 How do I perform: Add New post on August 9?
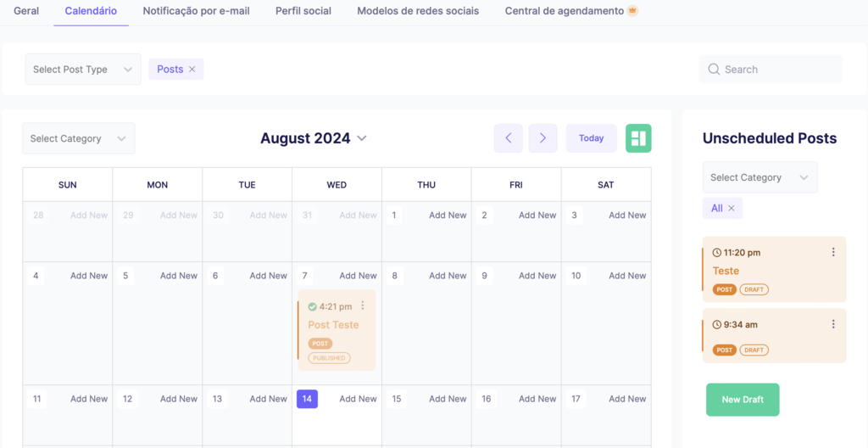pyautogui.click(x=537, y=276)
